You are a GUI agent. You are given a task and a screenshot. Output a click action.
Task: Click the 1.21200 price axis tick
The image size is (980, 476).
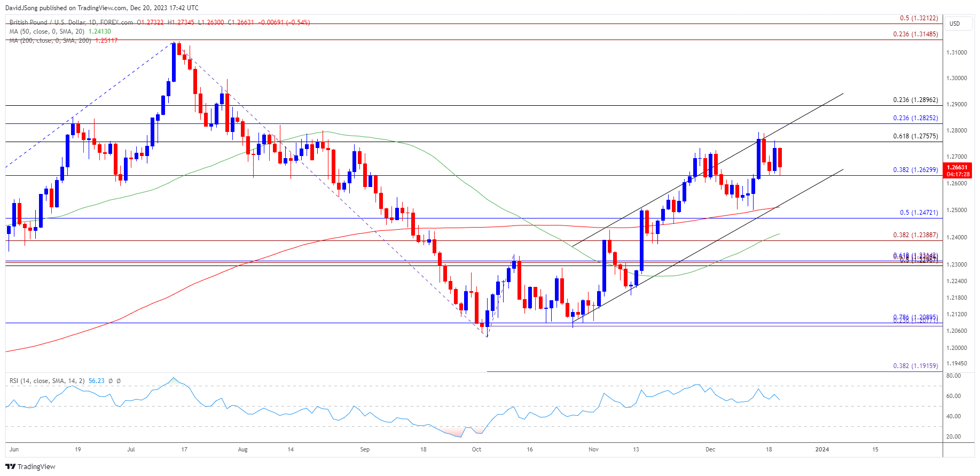pos(957,314)
